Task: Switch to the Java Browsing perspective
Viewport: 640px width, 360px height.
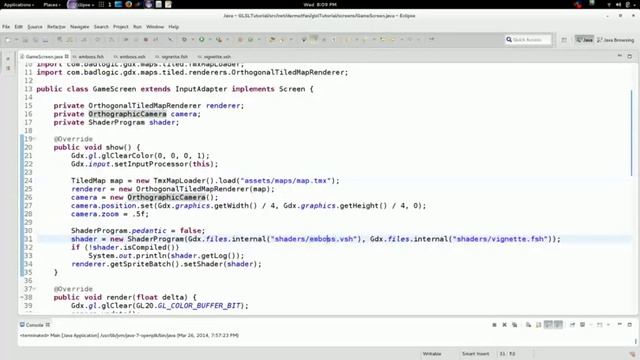Action: 616,40
